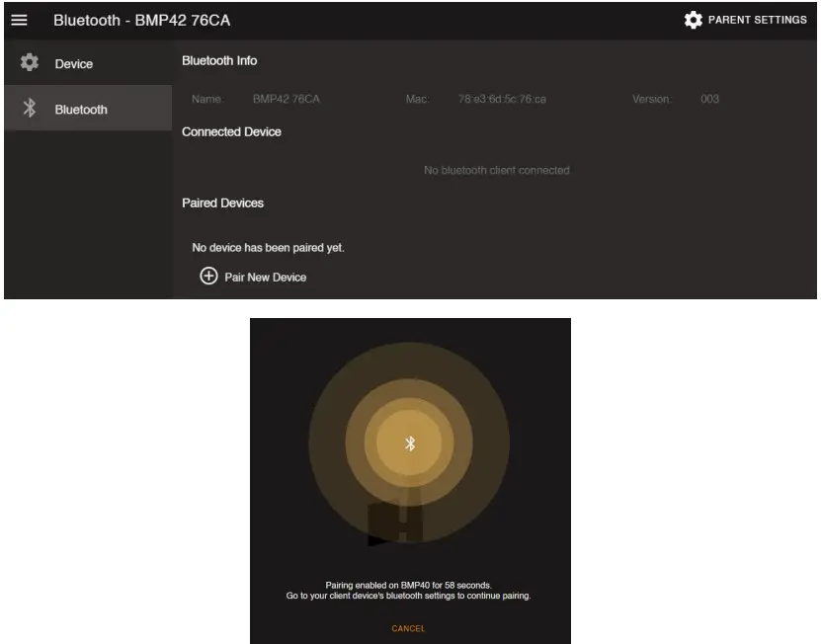Click the Bluetooth symbol in sidebar
The width and height of the screenshot is (821, 644).
(x=30, y=108)
